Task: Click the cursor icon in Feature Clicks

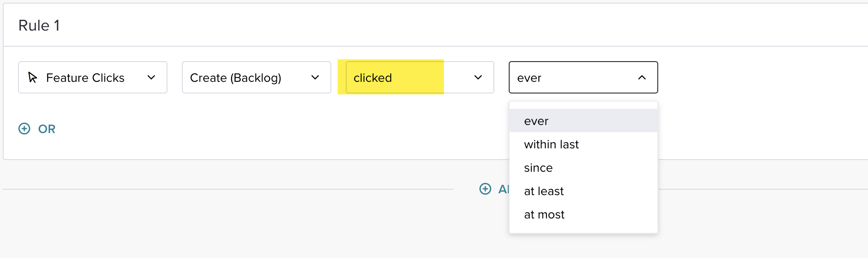Action: tap(32, 77)
